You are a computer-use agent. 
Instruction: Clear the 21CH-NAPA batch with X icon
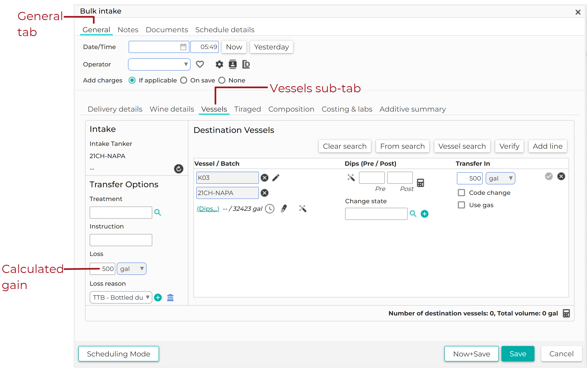coord(264,193)
